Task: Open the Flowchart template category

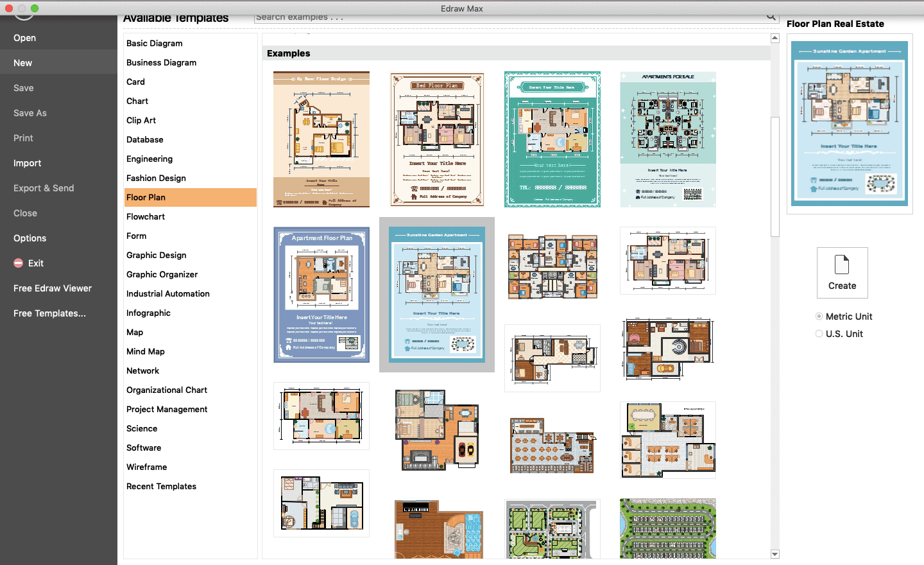Action: click(x=146, y=217)
